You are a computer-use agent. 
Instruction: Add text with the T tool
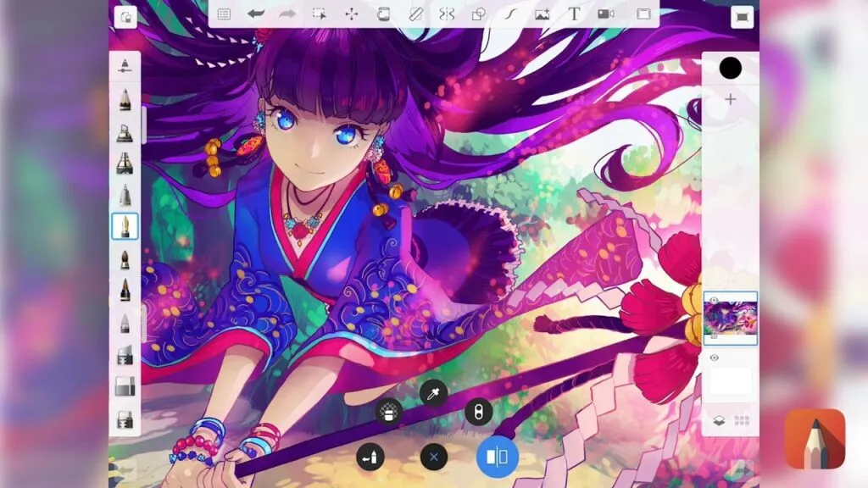pos(574,14)
